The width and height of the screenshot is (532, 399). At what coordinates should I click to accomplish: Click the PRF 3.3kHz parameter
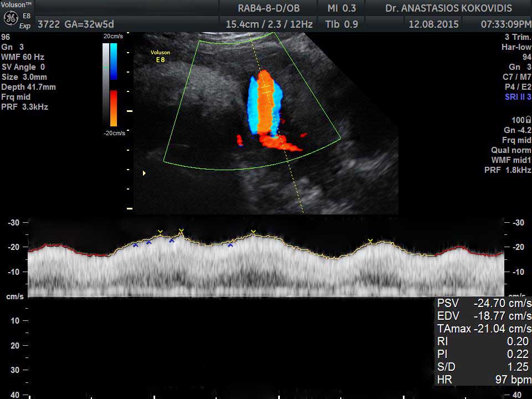tap(25, 107)
